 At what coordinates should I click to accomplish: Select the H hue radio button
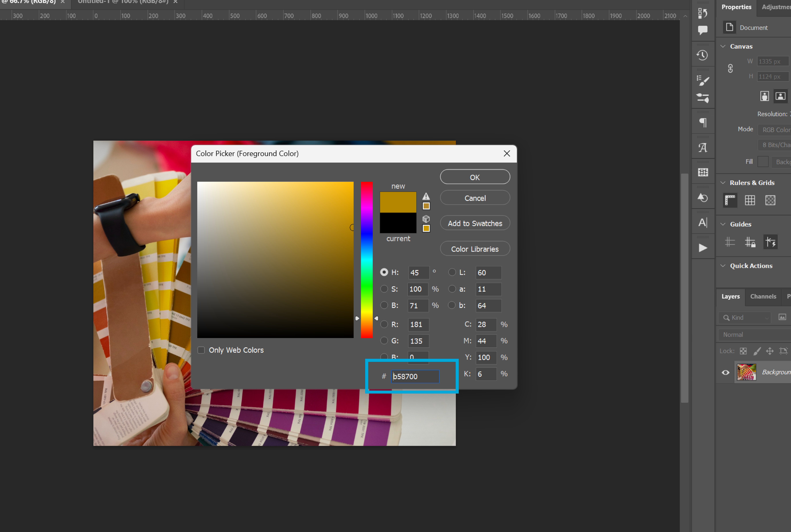pyautogui.click(x=384, y=272)
